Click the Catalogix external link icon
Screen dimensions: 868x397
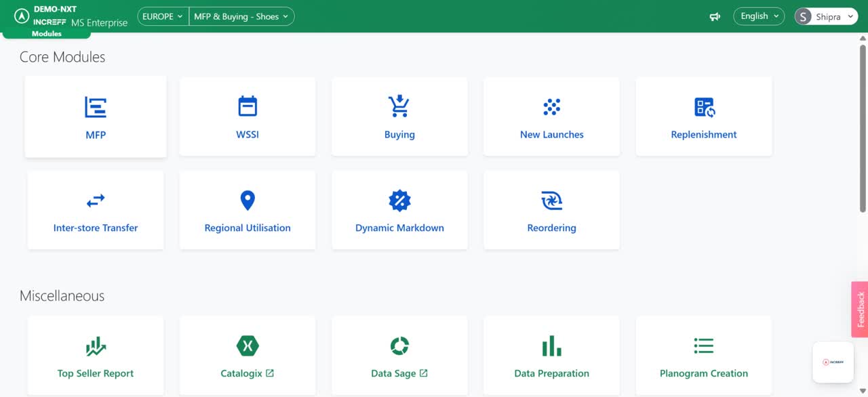point(270,373)
